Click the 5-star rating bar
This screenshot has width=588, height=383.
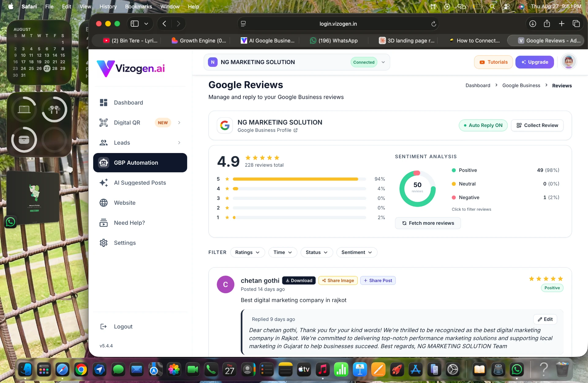[x=299, y=179]
